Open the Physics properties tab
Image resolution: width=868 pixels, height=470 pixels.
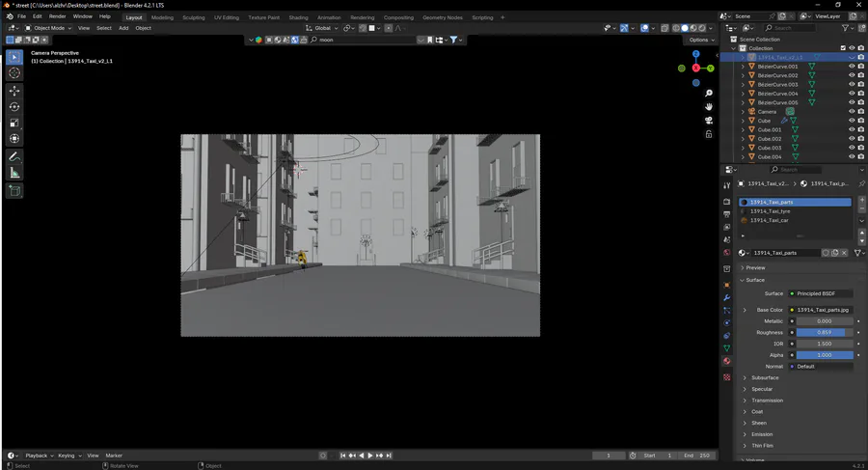[x=727, y=322]
